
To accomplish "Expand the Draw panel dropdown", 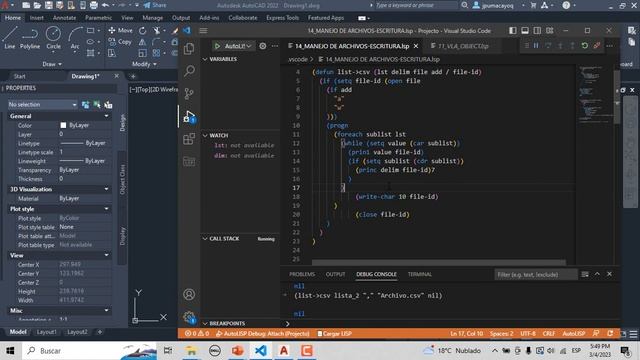I will [52, 64].
